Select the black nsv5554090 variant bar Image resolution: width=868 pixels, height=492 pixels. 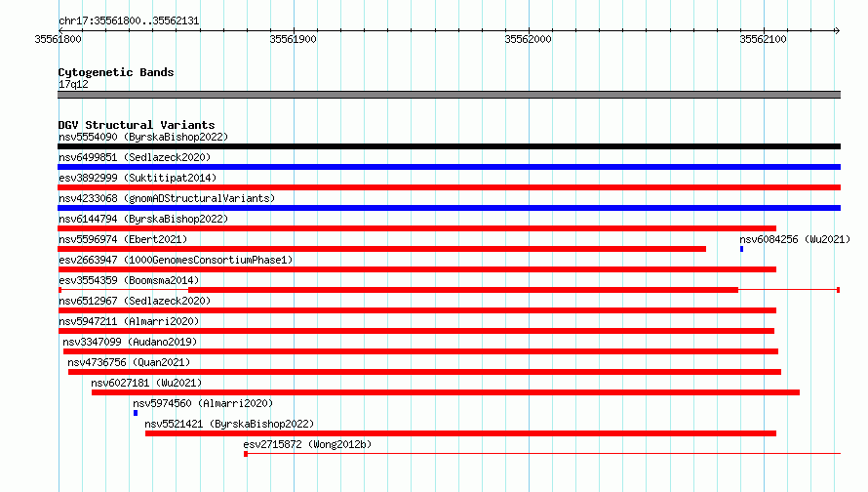pos(449,146)
